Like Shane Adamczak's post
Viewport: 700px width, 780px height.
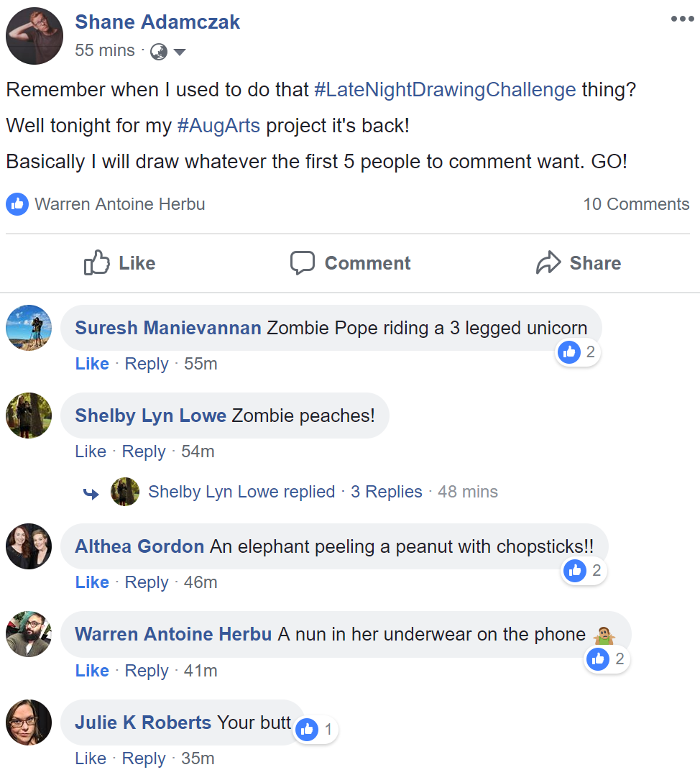pos(119,263)
